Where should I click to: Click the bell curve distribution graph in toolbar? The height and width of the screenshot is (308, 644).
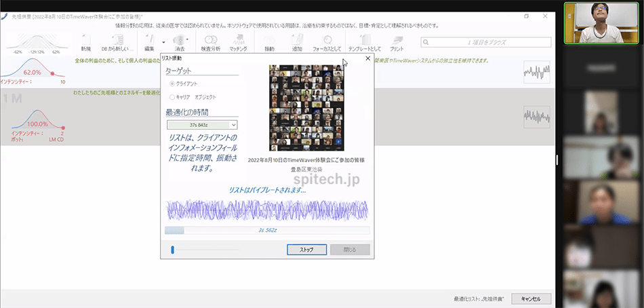37,43
